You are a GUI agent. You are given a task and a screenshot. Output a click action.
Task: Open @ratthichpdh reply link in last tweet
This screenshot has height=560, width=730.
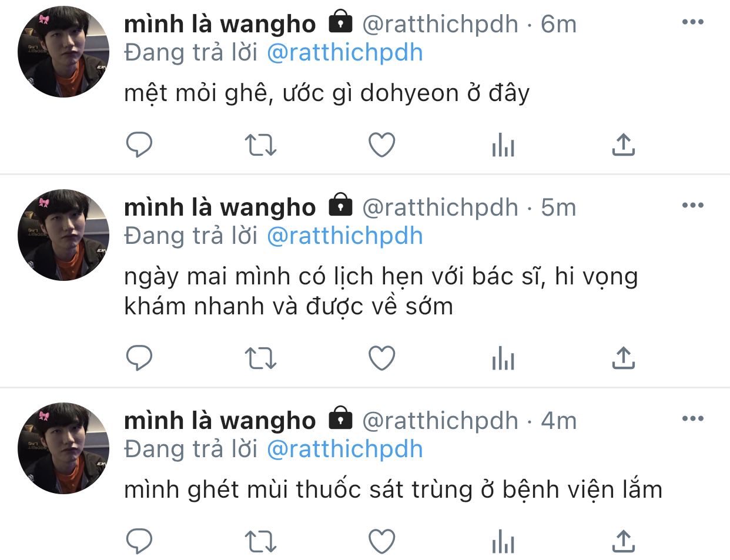pos(345,450)
